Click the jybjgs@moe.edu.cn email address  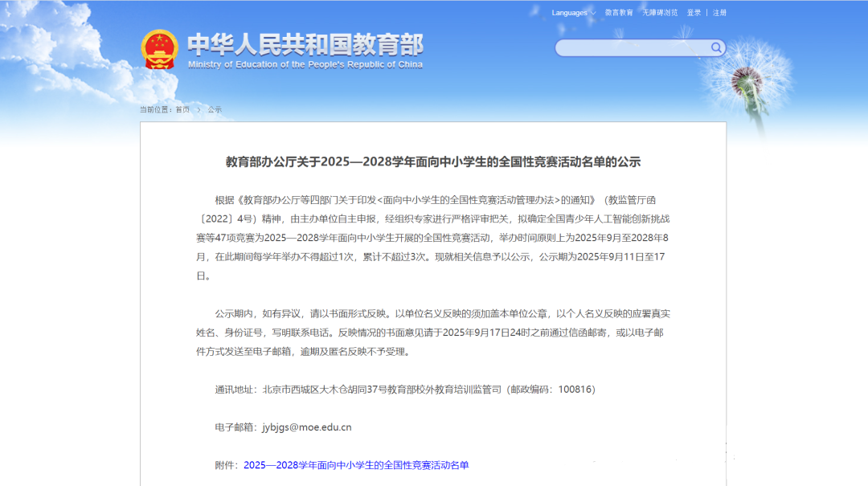tap(307, 427)
